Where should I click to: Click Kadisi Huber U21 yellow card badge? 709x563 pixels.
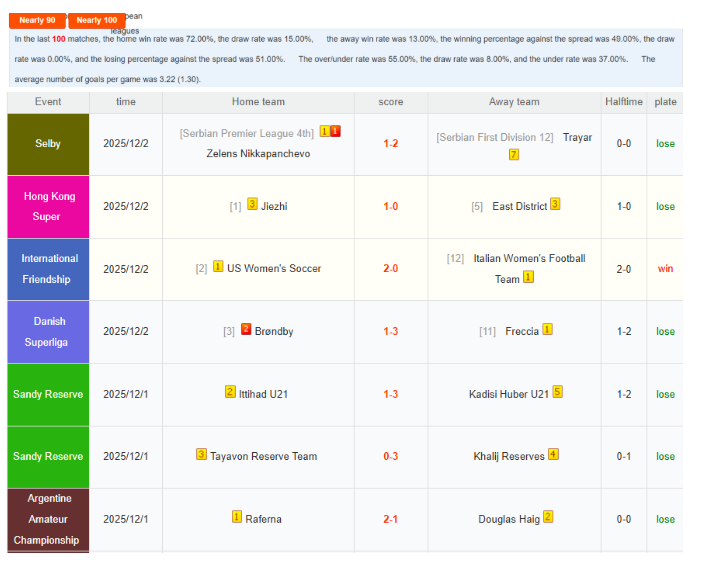tap(558, 392)
